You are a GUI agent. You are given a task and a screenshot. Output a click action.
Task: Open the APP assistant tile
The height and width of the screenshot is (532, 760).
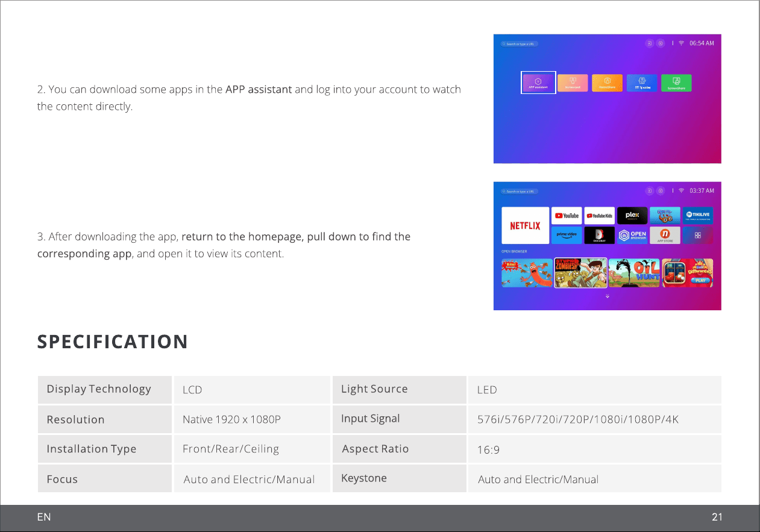pyautogui.click(x=538, y=83)
